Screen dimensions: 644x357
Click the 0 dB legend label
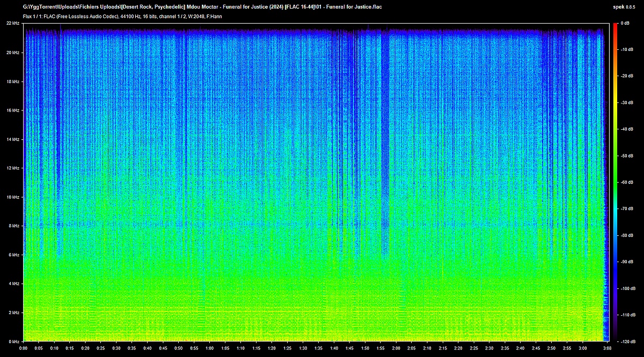pos(625,24)
